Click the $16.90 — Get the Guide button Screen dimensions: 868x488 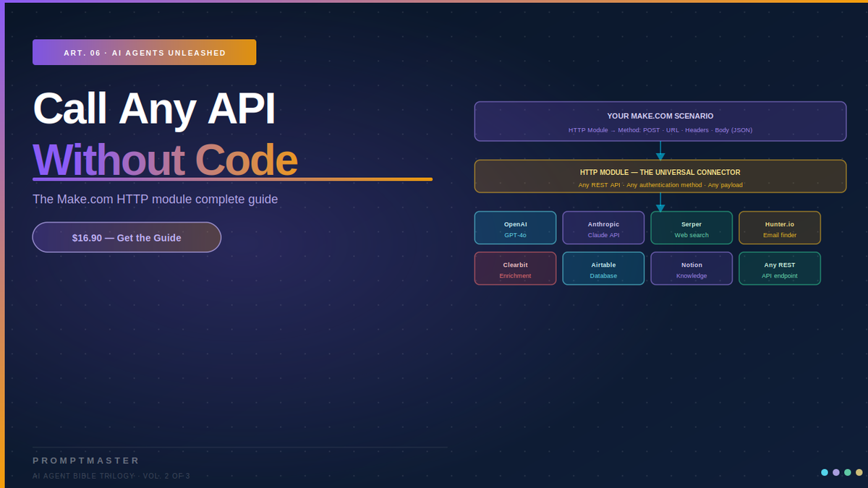tap(127, 237)
